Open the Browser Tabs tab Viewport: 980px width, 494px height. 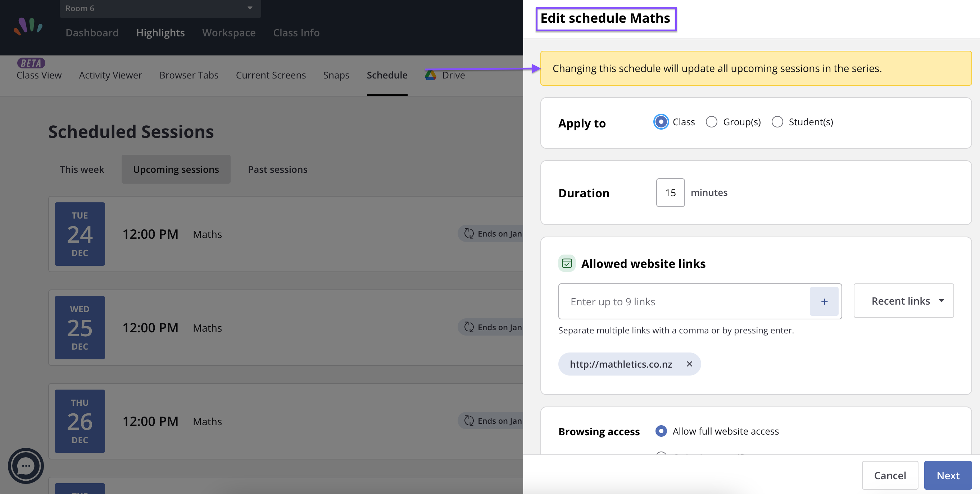click(x=189, y=75)
